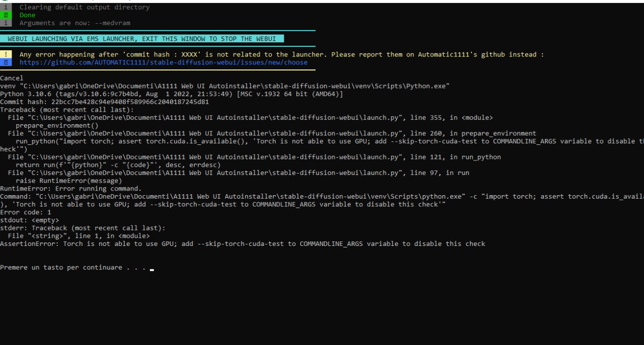Click the green 'Done' text
Viewport: 644px width, 345px height.
click(x=28, y=15)
